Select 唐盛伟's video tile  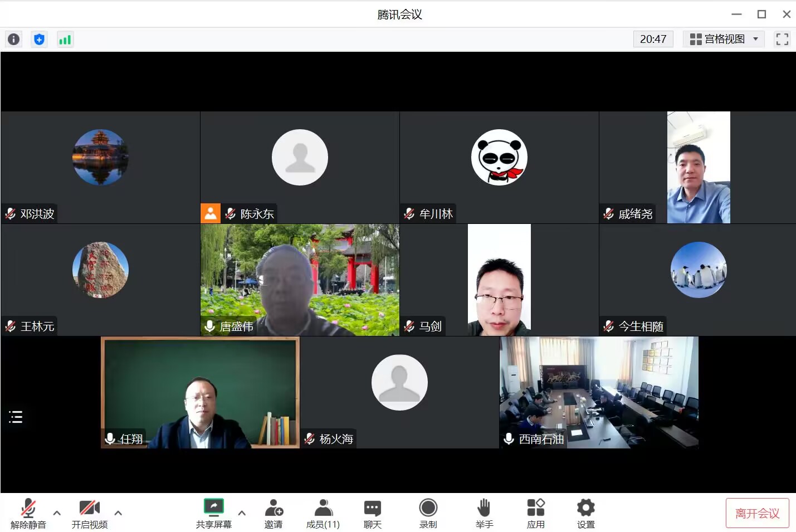tap(300, 280)
